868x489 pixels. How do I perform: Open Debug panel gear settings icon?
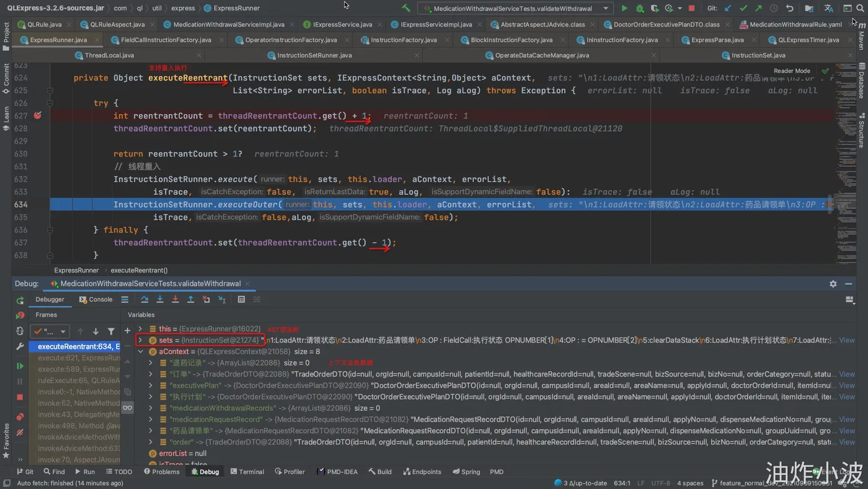833,284
